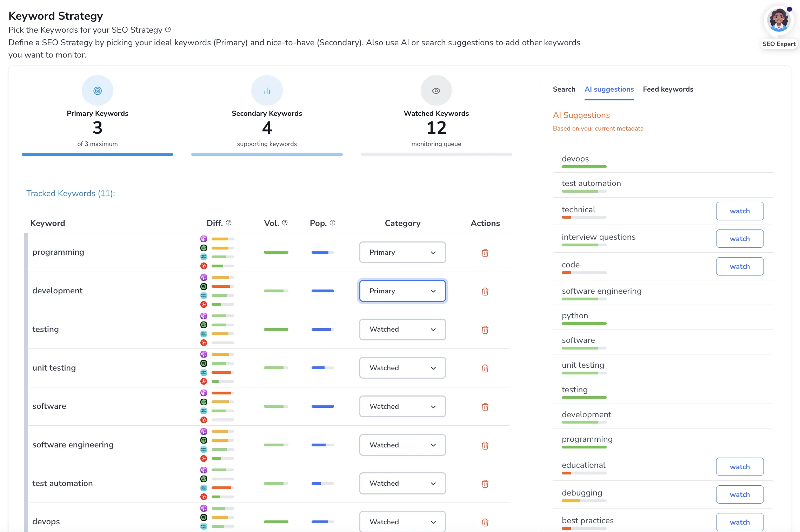The width and height of the screenshot is (800, 532).
Task: Change category for test automation
Action: point(402,483)
